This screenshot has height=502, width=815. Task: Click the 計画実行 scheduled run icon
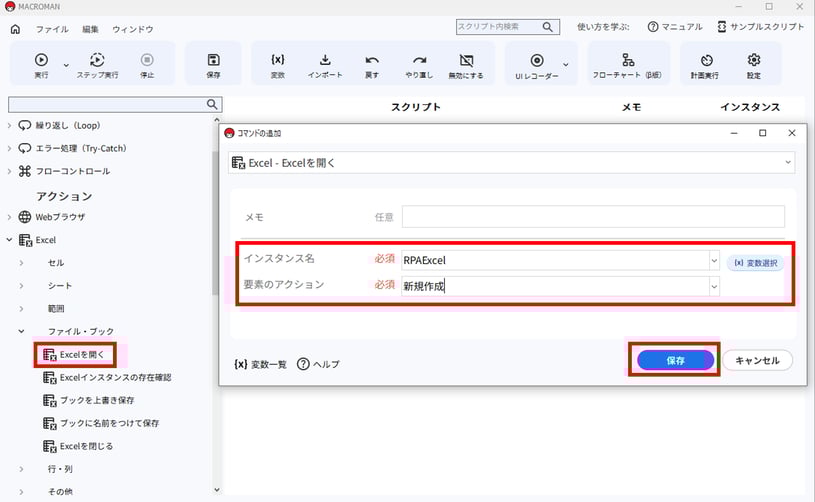pos(706,60)
